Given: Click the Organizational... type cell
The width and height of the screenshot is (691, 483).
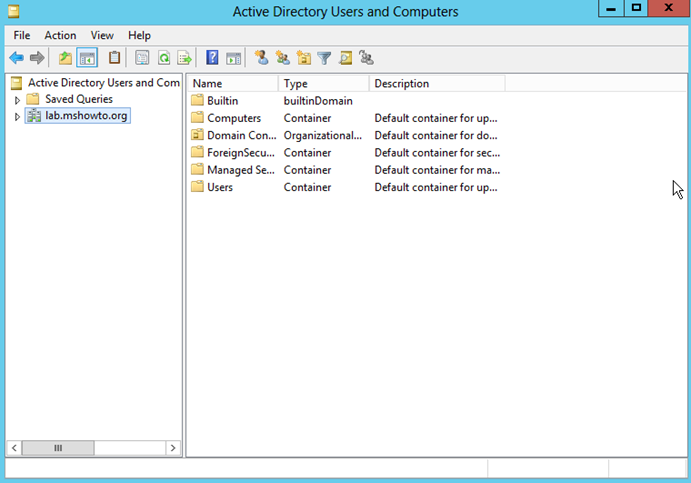Looking at the screenshot, I should pyautogui.click(x=323, y=135).
